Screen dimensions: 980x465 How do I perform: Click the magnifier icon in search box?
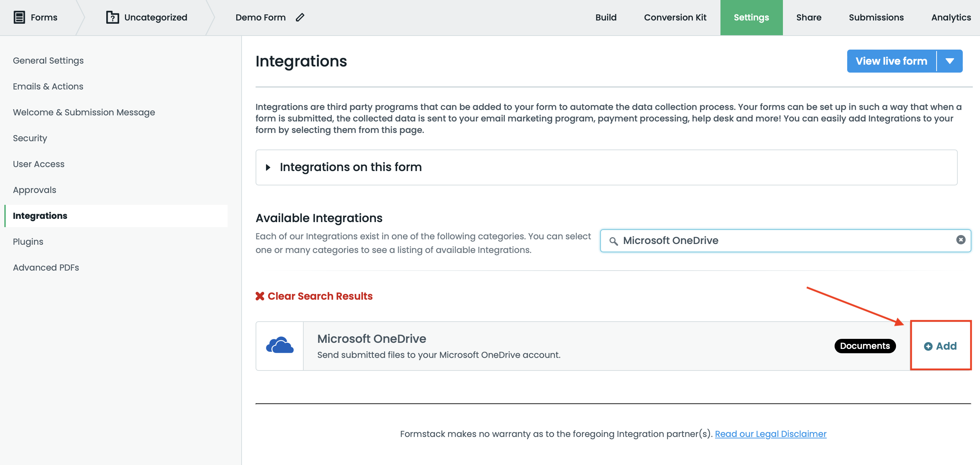tap(613, 241)
